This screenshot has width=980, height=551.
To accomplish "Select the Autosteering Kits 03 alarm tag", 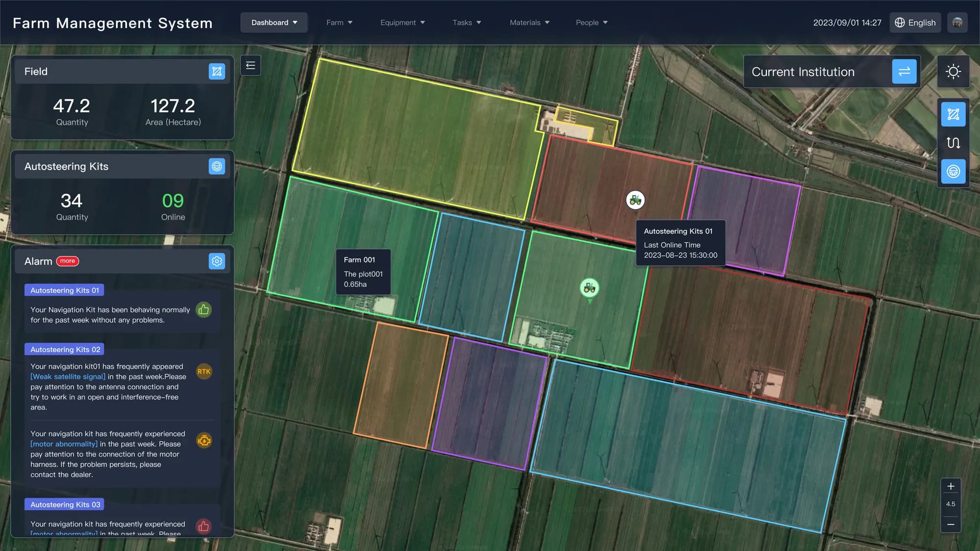I will pos(65,505).
